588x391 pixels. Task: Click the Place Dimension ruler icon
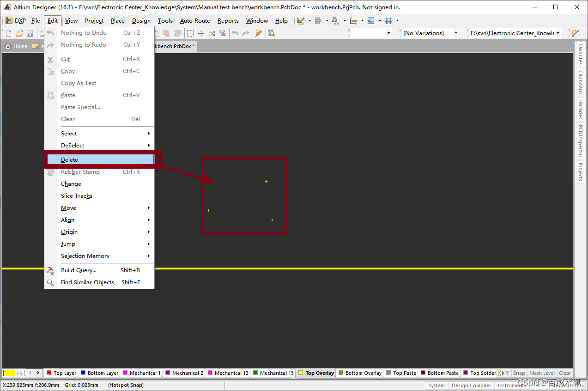click(353, 21)
